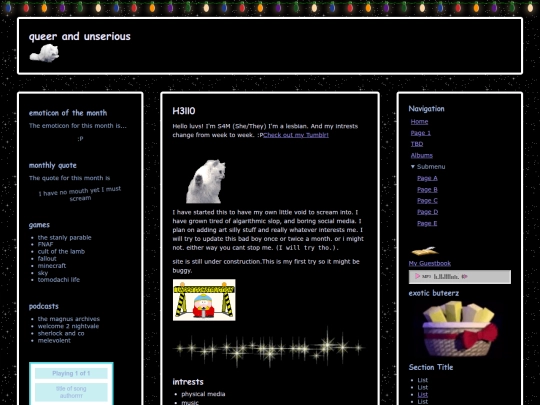The width and height of the screenshot is (540, 405).
Task: Click the MP3 player equalizer bars
Action: pos(446,277)
